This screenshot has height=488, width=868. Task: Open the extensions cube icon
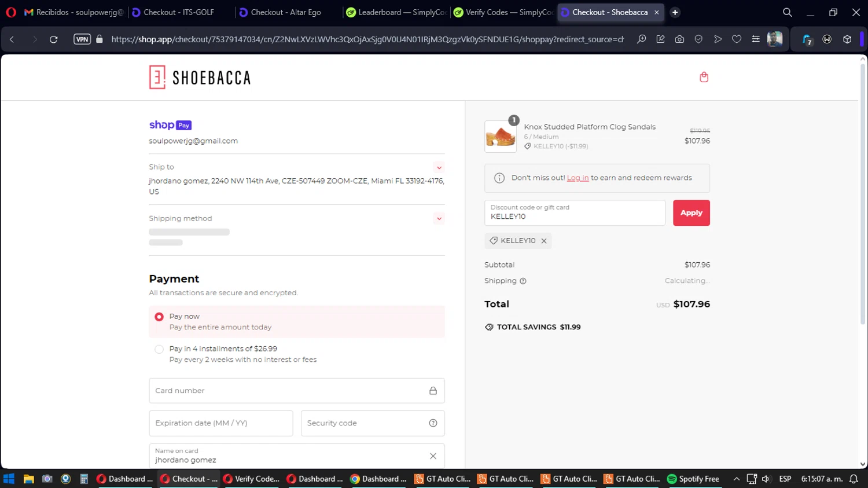pyautogui.click(x=847, y=39)
